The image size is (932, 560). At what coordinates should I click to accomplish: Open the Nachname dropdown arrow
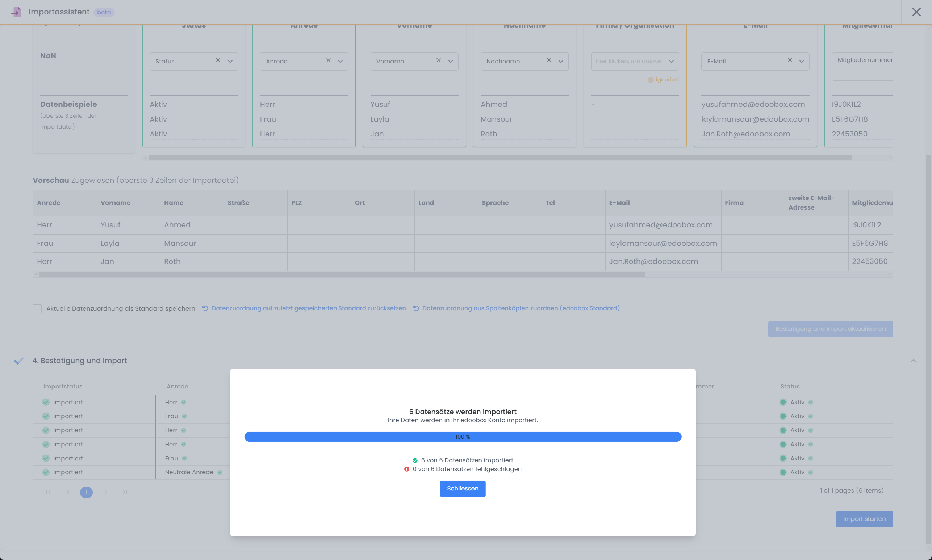pos(561,61)
